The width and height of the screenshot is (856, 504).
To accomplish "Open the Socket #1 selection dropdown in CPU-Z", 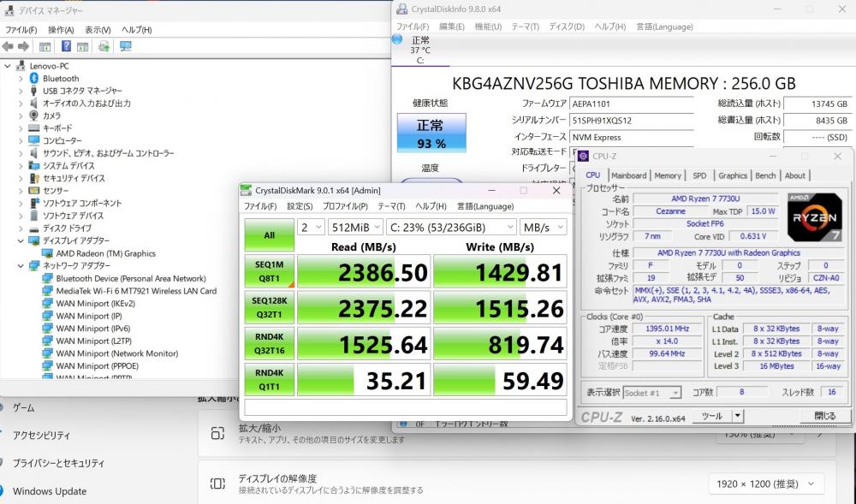I will tap(651, 393).
